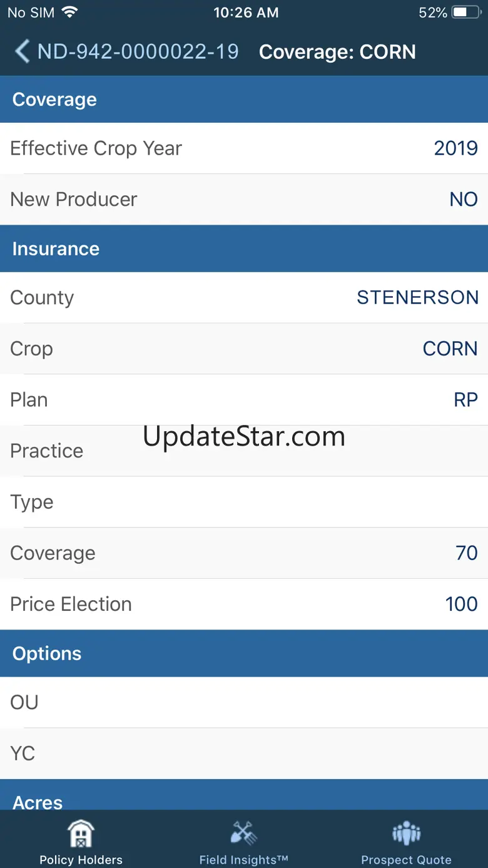Image resolution: width=488 pixels, height=868 pixels.
Task: Tap the New Producer NO value
Action: (463, 200)
